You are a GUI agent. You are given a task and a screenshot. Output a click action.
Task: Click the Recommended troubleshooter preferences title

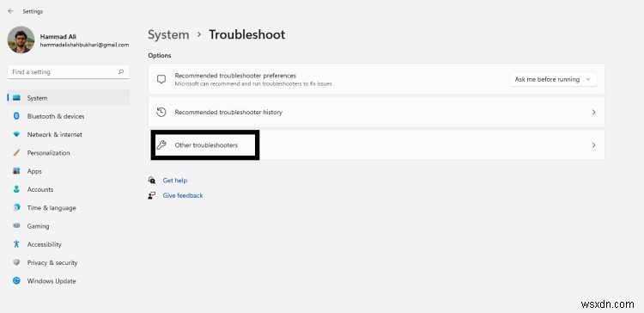click(235, 76)
